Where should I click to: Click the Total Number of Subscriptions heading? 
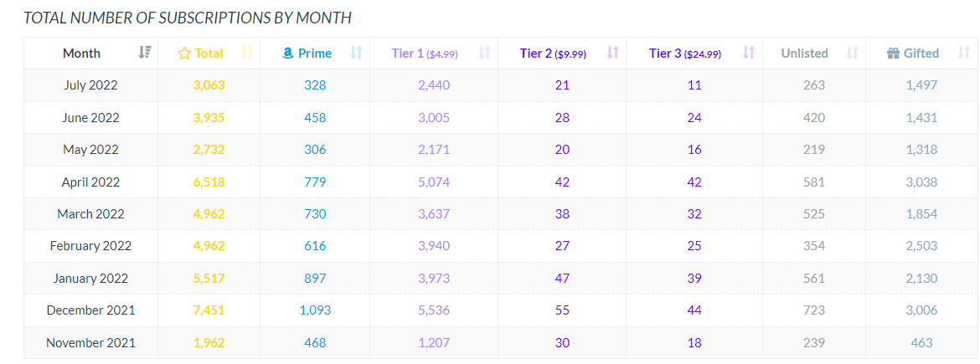188,18
